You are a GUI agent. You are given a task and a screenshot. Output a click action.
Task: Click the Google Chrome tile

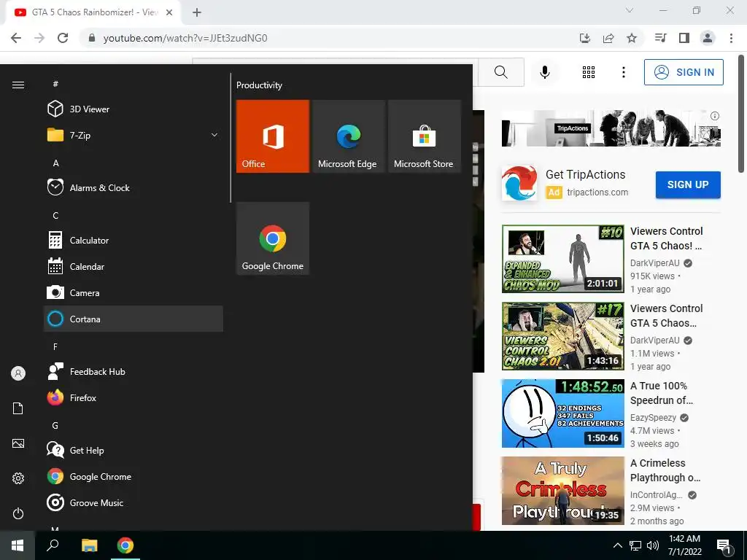click(273, 238)
